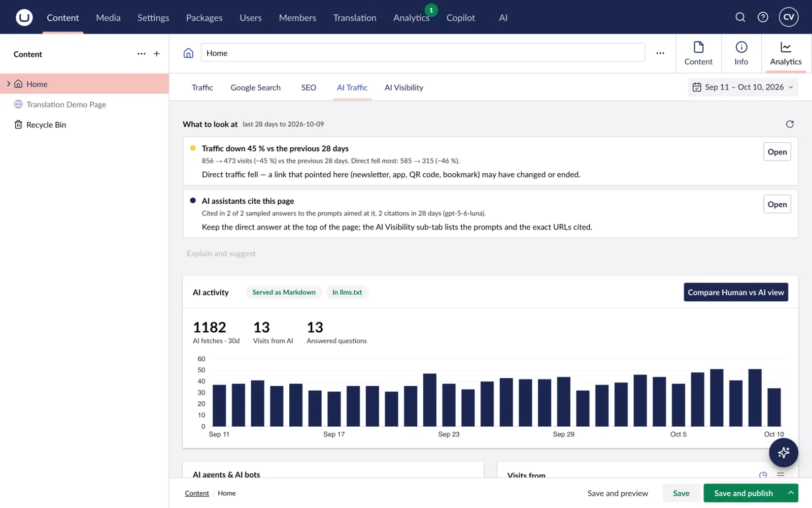Viewport: 812px width, 508px height.
Task: Click the In llms.txt tag
Action: click(347, 292)
